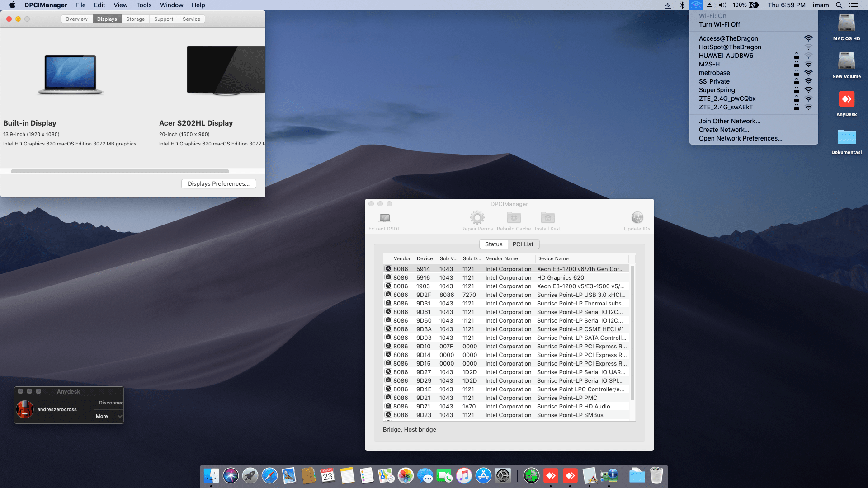Connect to the HUAWEI-AUDBW6 network
Screen dimensions: 868x488
[754, 56]
